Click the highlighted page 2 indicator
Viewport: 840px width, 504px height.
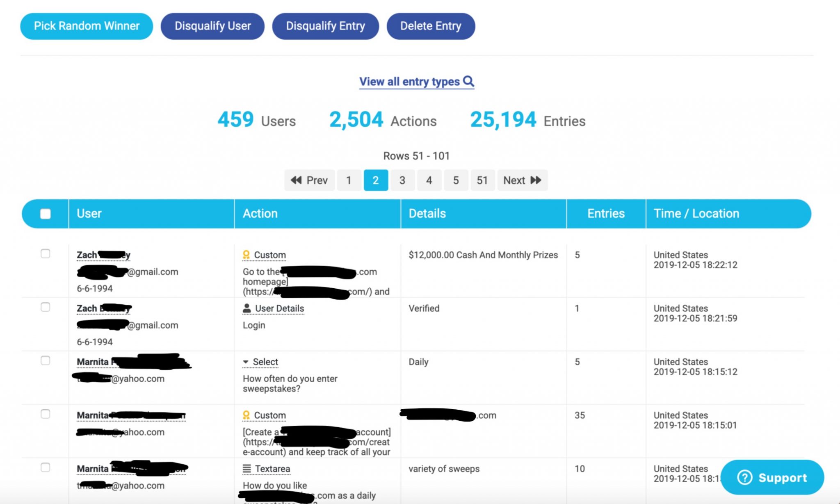pyautogui.click(x=375, y=180)
